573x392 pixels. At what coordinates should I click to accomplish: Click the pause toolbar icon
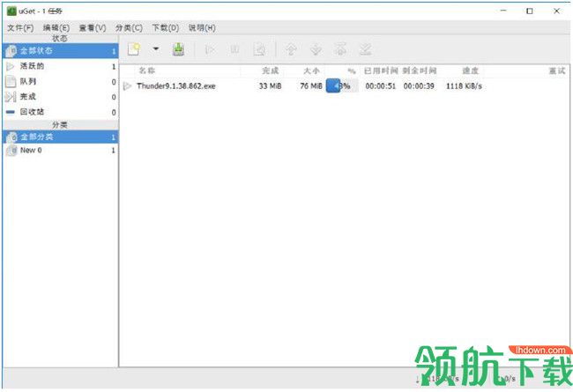tap(234, 49)
